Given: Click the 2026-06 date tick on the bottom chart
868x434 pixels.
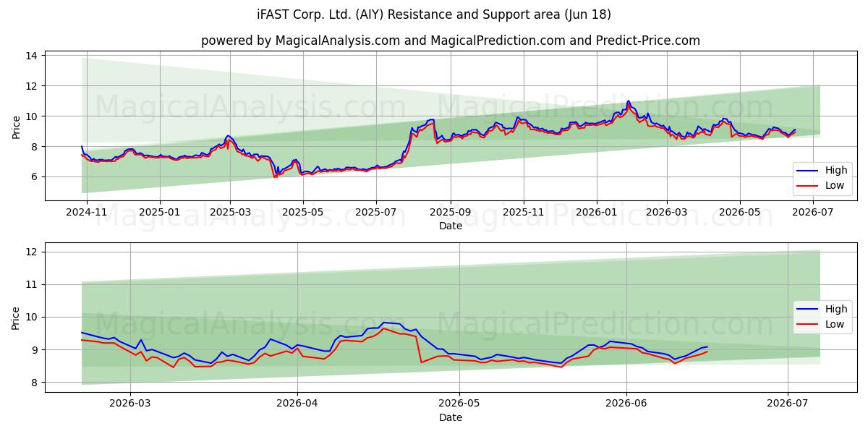Looking at the screenshot, I should [626, 404].
